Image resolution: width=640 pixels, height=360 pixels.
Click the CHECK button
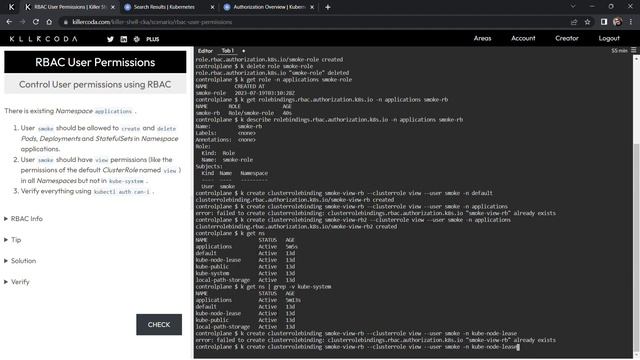point(159,324)
